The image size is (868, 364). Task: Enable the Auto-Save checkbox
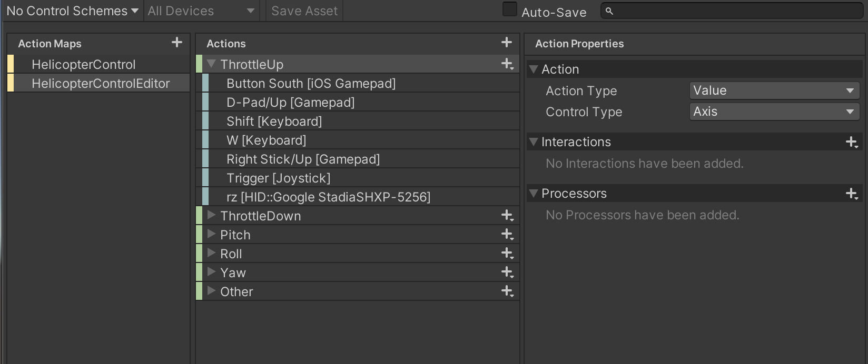click(x=510, y=10)
